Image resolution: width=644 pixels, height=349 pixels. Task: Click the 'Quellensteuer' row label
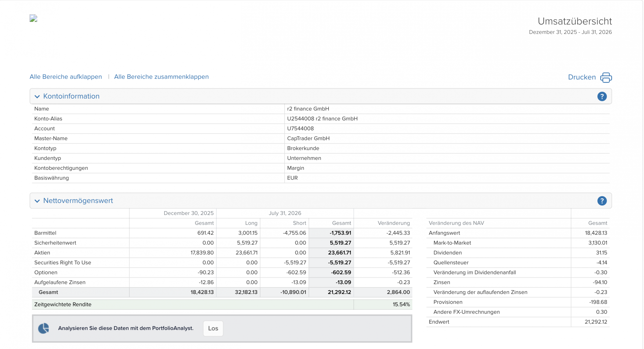pos(451,263)
